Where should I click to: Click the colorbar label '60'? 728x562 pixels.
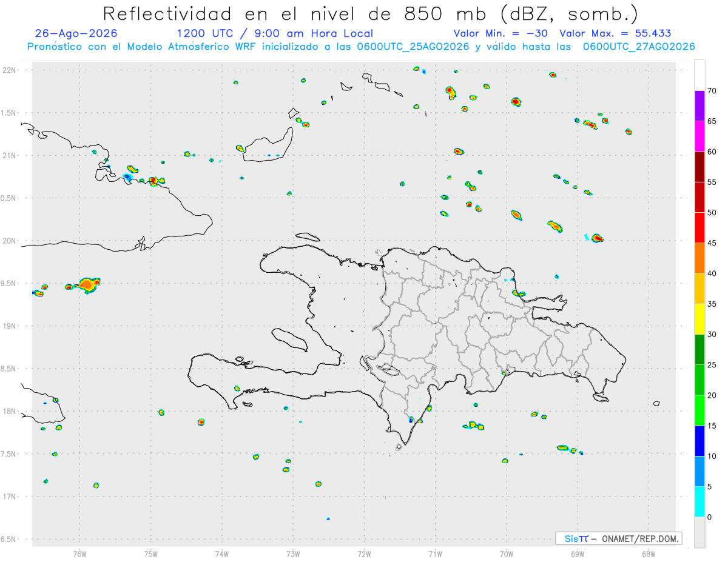[712, 152]
